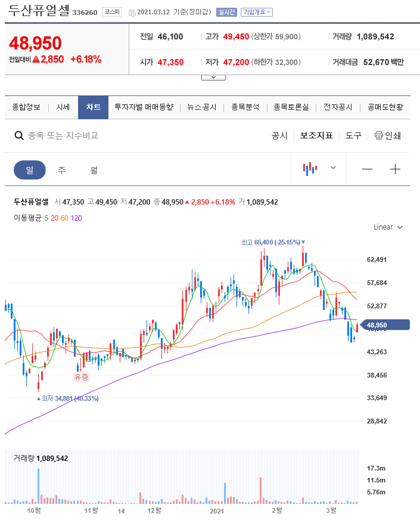
Task: Select the 차트 tab
Action: [x=93, y=107]
